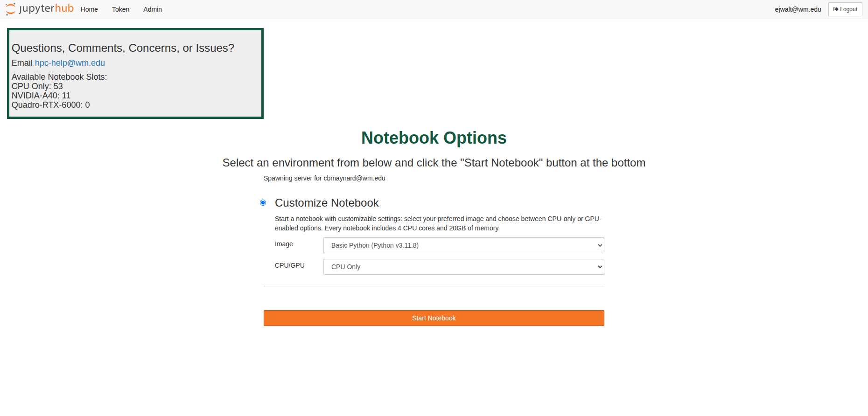Viewport: 868px width, 416px height.
Task: Open the CPU/GPU dropdown
Action: point(464,267)
